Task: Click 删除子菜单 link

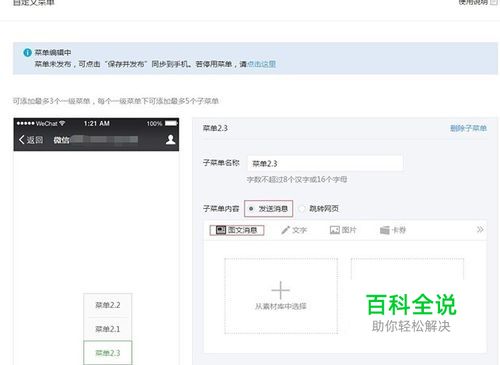Action: click(x=468, y=128)
